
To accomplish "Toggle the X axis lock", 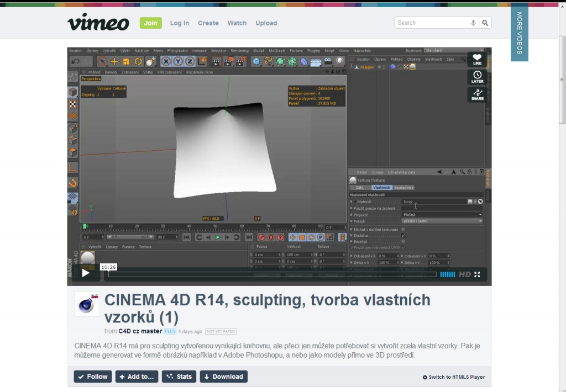I will click(x=166, y=62).
